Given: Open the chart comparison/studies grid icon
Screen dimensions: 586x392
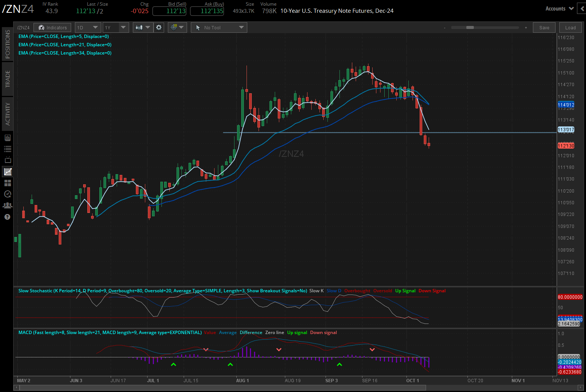Looking at the screenshot, I should coord(175,27).
